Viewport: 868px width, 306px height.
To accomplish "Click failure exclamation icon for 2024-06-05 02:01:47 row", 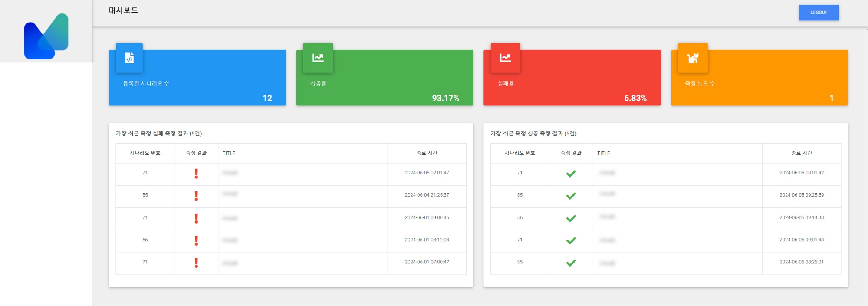I will [196, 174].
